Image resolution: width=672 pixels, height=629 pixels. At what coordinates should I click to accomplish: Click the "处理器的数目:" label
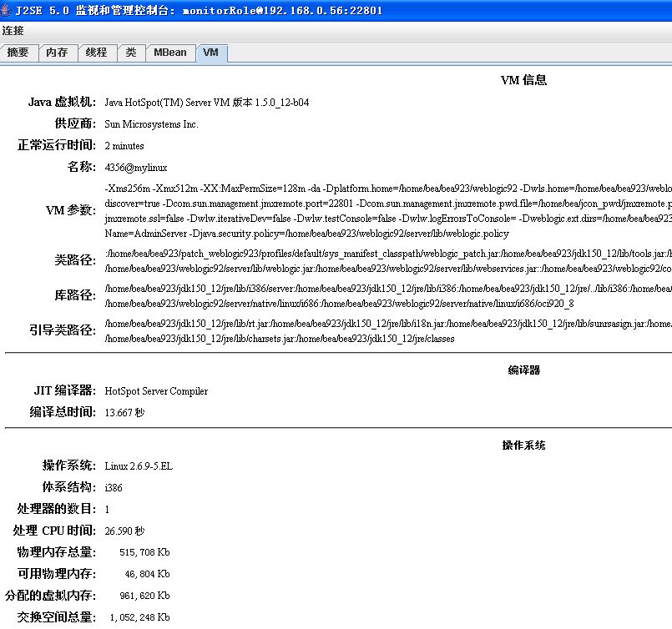(57, 509)
